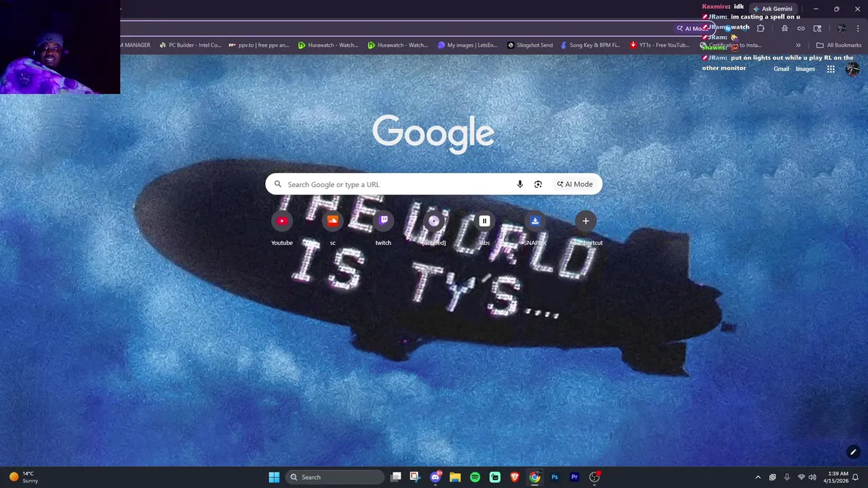
Task: Click the voice search microphone icon
Action: 520,184
